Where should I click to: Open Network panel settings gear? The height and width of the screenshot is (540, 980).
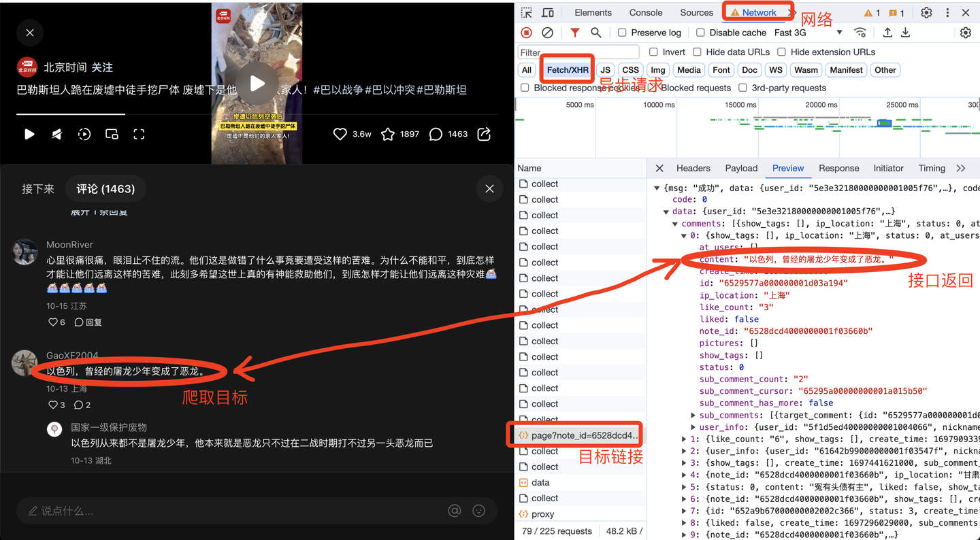click(x=965, y=33)
